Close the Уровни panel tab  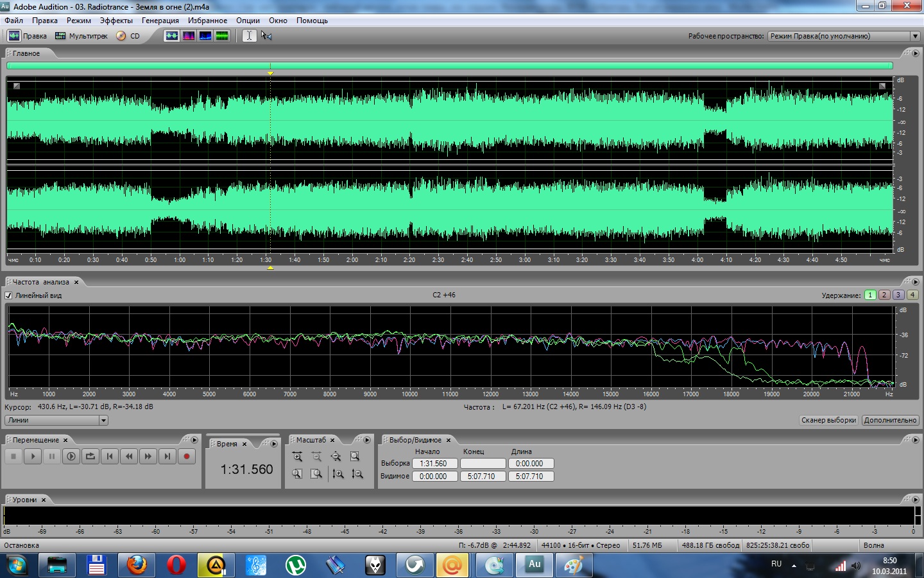pos(44,500)
